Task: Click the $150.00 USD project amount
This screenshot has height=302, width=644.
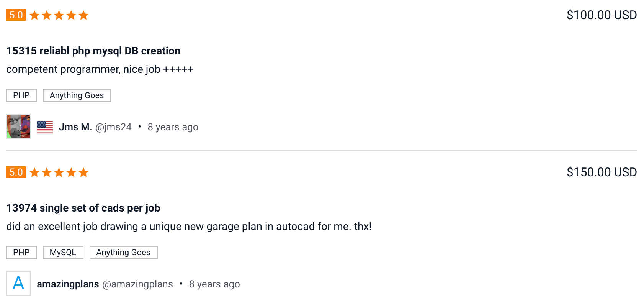Action: [602, 172]
